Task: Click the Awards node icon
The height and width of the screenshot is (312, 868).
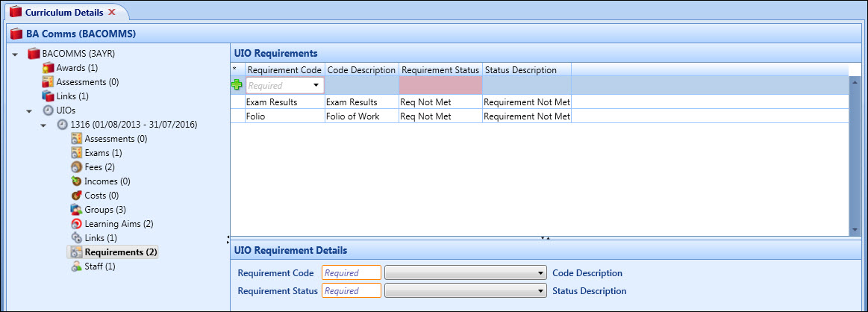Action: pos(49,68)
